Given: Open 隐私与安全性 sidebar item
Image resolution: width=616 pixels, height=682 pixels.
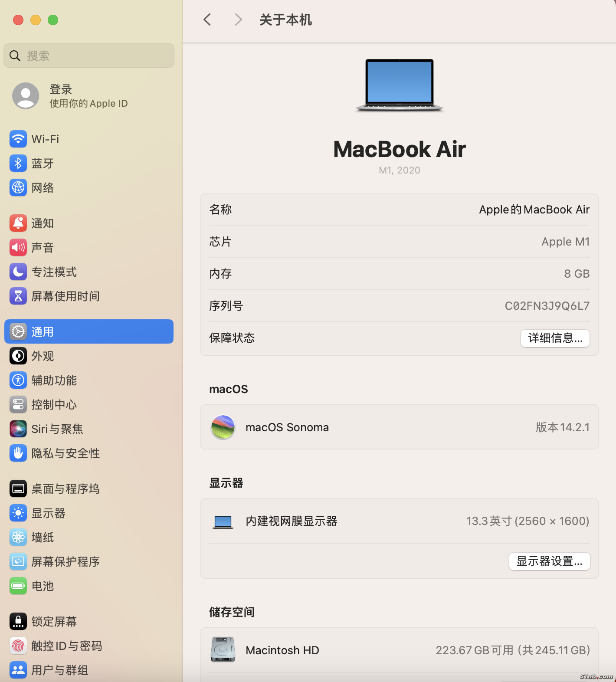Looking at the screenshot, I should pos(66,453).
